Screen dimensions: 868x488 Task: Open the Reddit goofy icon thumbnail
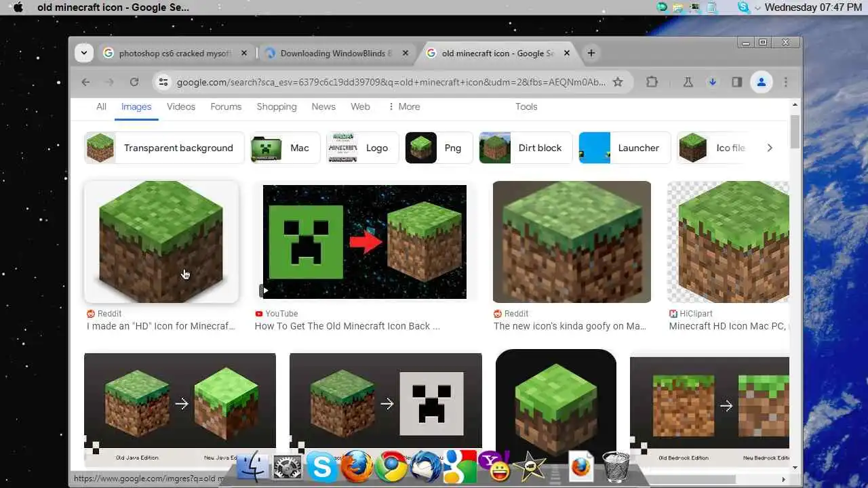(x=572, y=241)
